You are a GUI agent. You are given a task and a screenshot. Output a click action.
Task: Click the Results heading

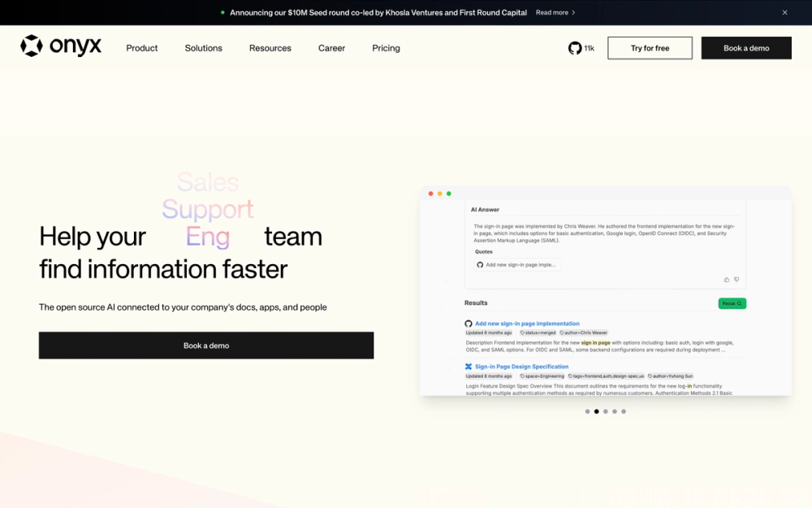[476, 302]
